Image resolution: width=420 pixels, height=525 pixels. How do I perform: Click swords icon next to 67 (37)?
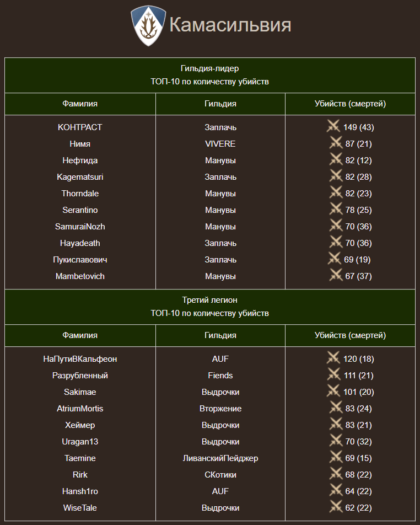336,275
